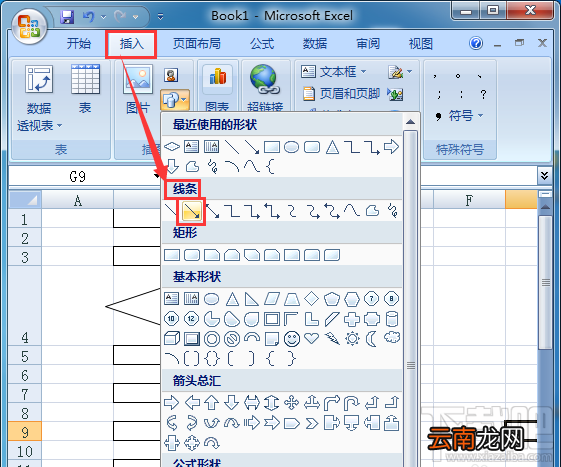Select column F header
This screenshot has height=467, width=561.
(469, 200)
